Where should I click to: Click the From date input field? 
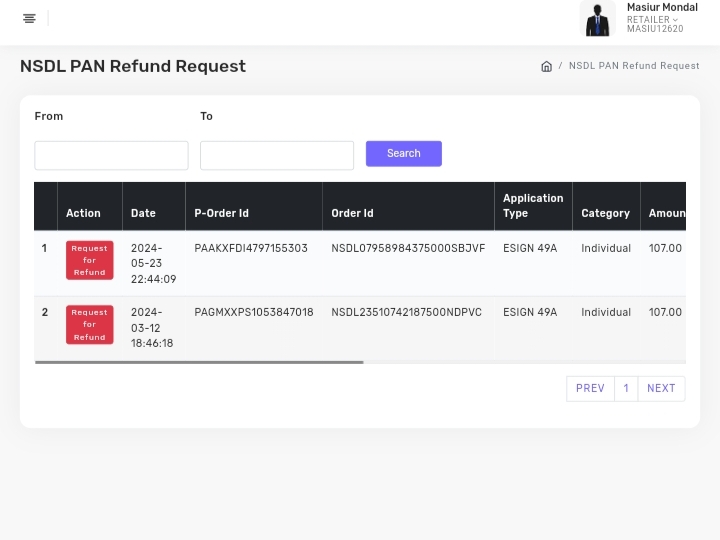[111, 155]
